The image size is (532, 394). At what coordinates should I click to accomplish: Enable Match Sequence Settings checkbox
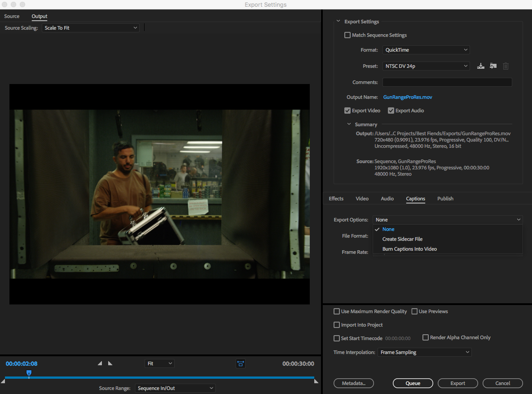[x=347, y=35]
